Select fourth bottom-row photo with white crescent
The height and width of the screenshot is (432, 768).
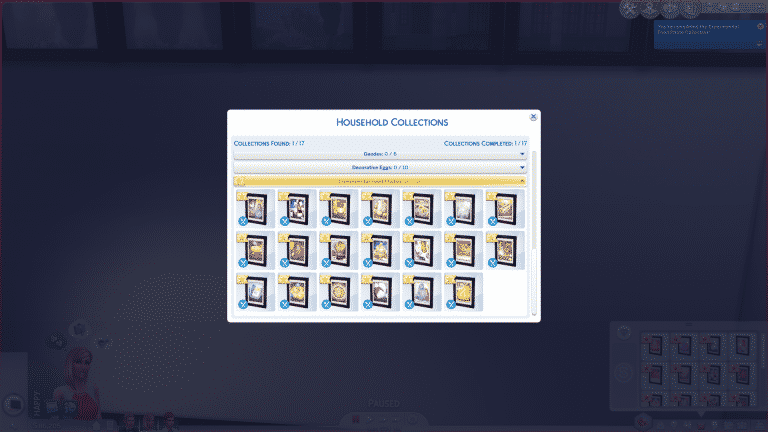(x=380, y=292)
